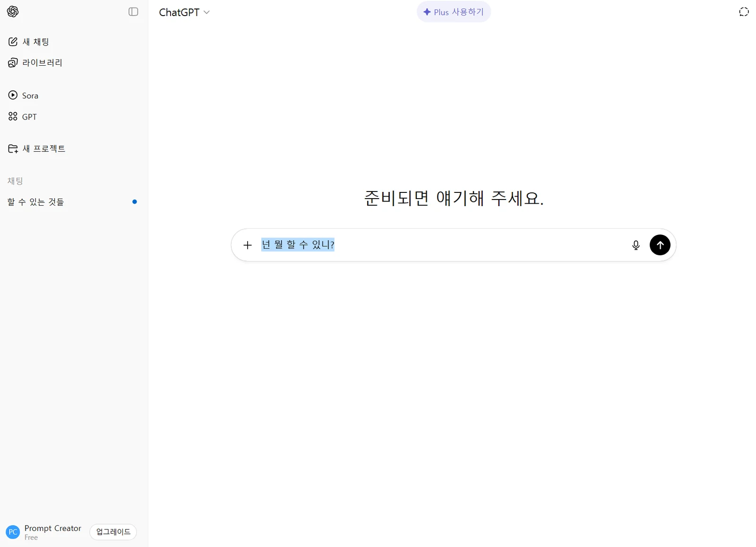756x547 pixels.
Task: Click the message input field
Action: [442, 245]
